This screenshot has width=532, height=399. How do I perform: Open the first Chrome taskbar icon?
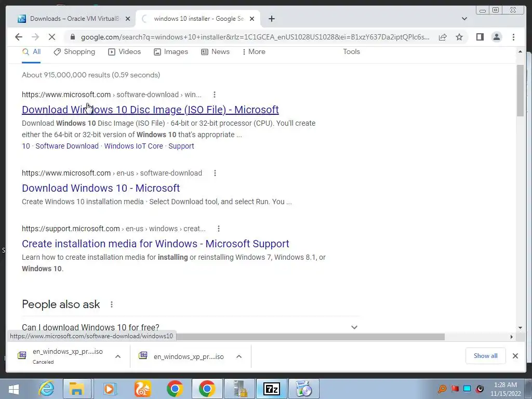[175, 389]
